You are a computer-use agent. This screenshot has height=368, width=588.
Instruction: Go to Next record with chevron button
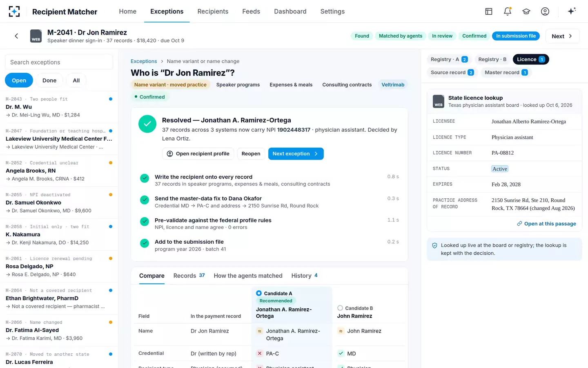[x=562, y=36]
